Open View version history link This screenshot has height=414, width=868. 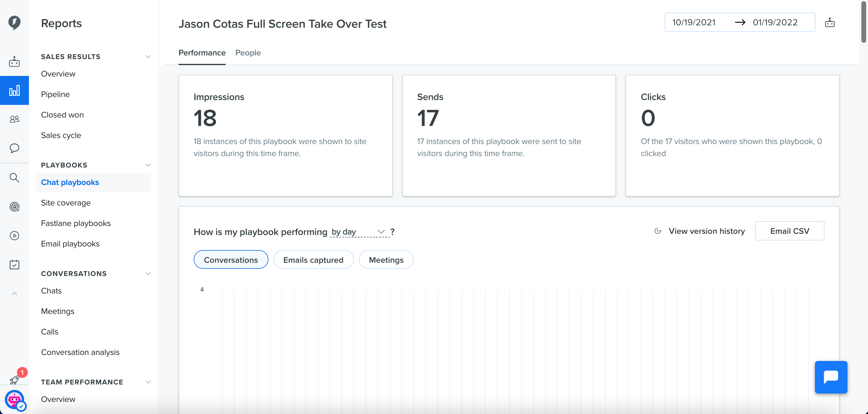click(x=707, y=231)
